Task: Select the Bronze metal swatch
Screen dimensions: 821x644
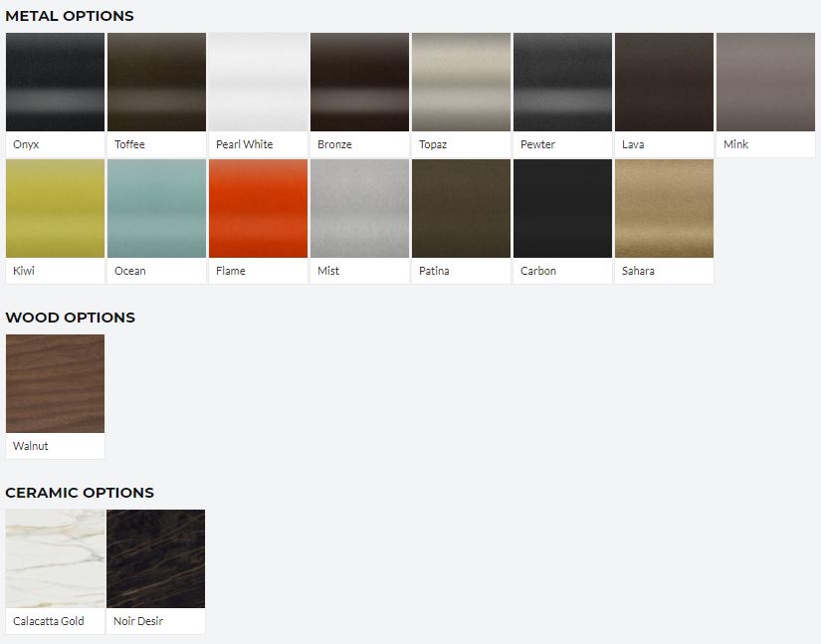Action: (359, 83)
